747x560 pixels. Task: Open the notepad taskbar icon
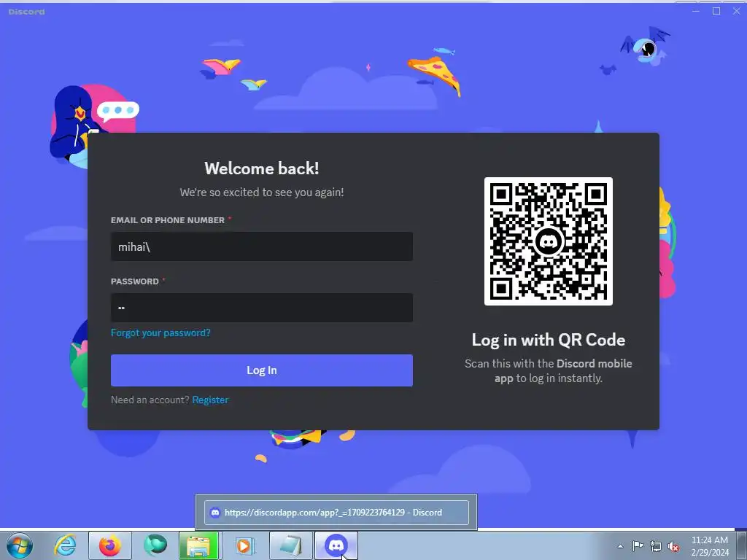click(291, 545)
